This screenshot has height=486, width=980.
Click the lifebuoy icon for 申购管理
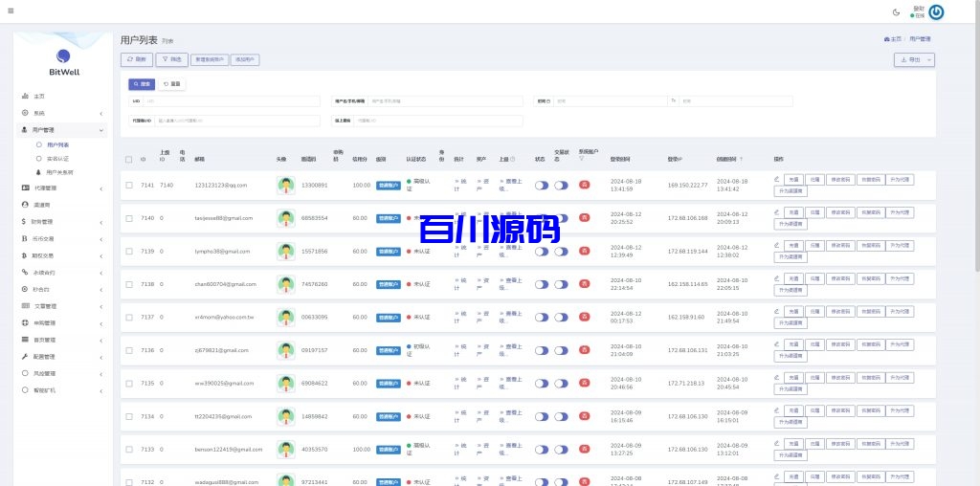pyautogui.click(x=25, y=323)
